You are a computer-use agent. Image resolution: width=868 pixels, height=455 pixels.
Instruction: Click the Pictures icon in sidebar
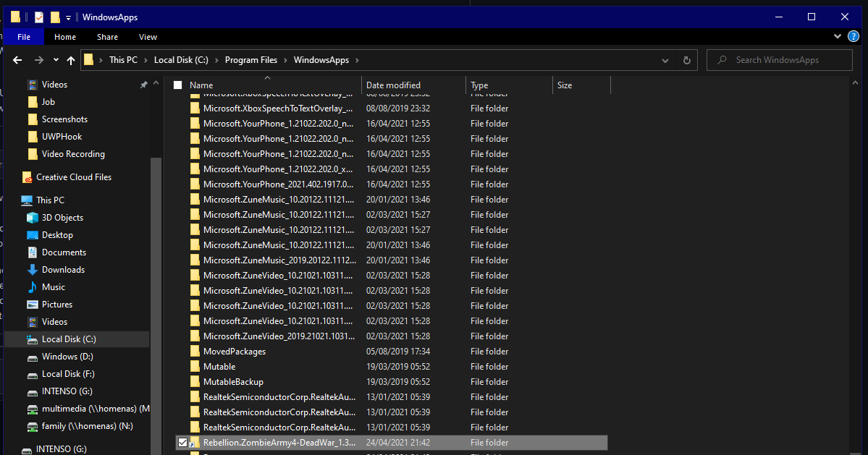click(x=33, y=304)
